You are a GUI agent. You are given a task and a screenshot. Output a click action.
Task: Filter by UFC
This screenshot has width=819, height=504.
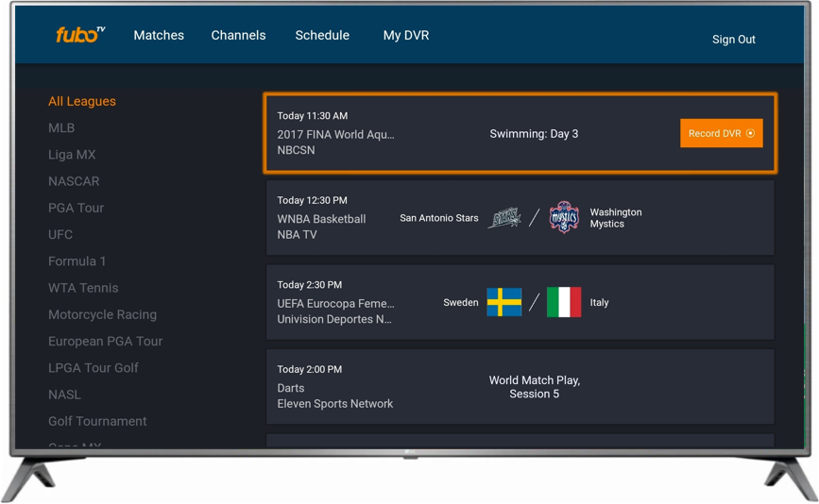coord(60,234)
